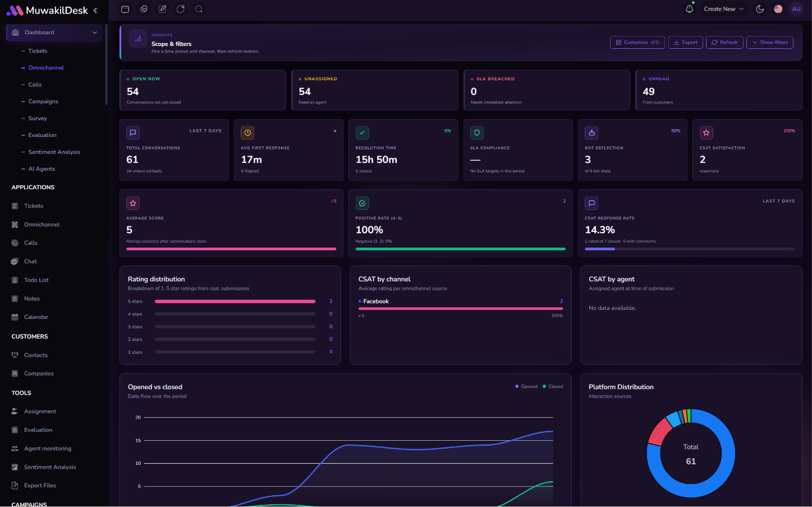Open Sentiment Analysis icon under Tools
This screenshot has height=507, width=812.
15,467
